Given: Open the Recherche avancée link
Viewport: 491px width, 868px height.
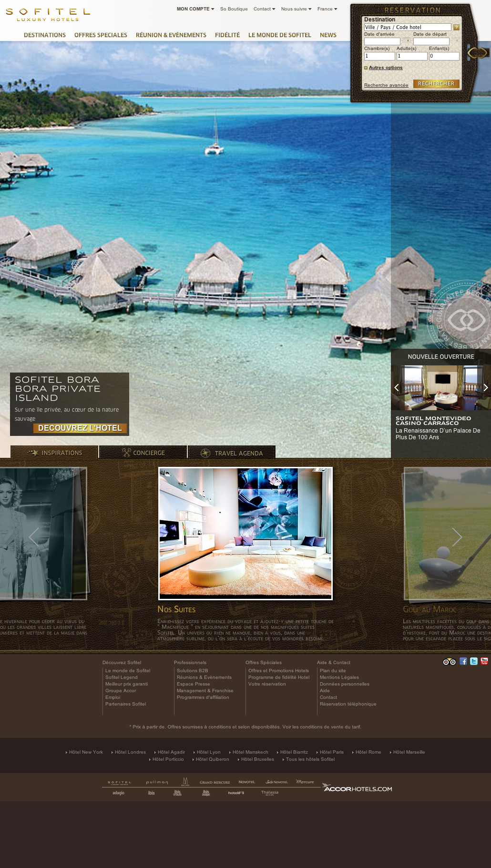Looking at the screenshot, I should coord(386,85).
